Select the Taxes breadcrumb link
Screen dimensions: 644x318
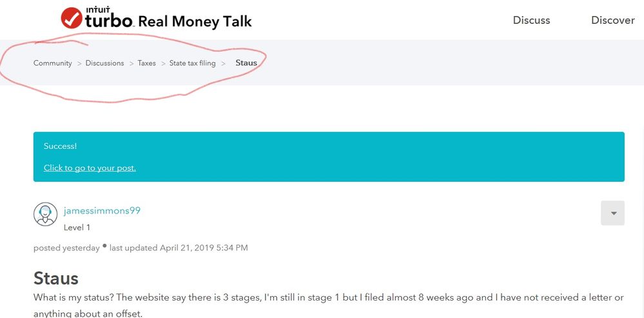click(x=146, y=63)
